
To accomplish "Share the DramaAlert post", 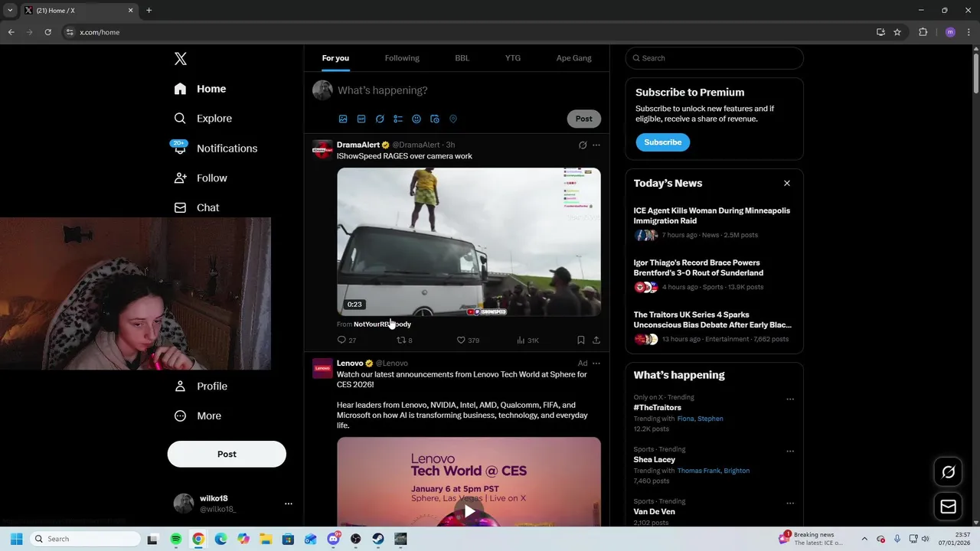I will click(x=596, y=340).
